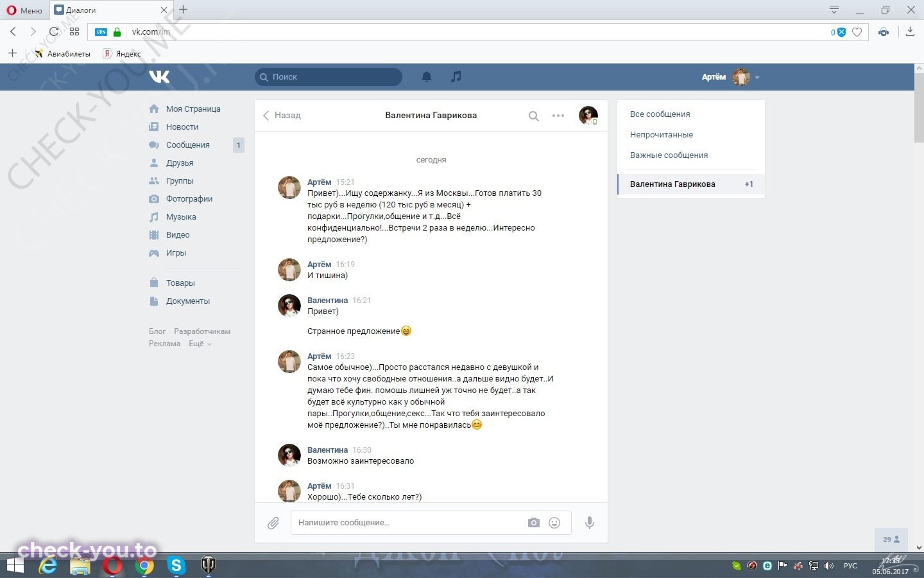The width and height of the screenshot is (924, 578).
Task: Click the Реклама footer link
Action: point(164,344)
